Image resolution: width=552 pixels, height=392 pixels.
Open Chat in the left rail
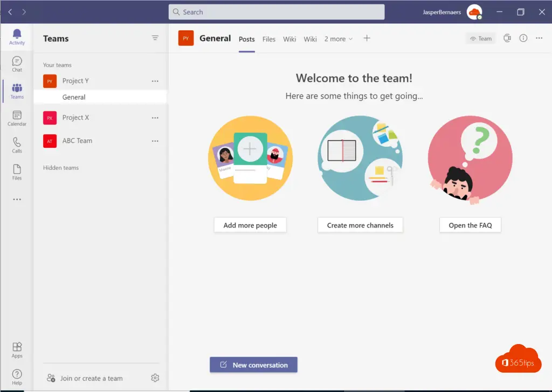click(17, 64)
